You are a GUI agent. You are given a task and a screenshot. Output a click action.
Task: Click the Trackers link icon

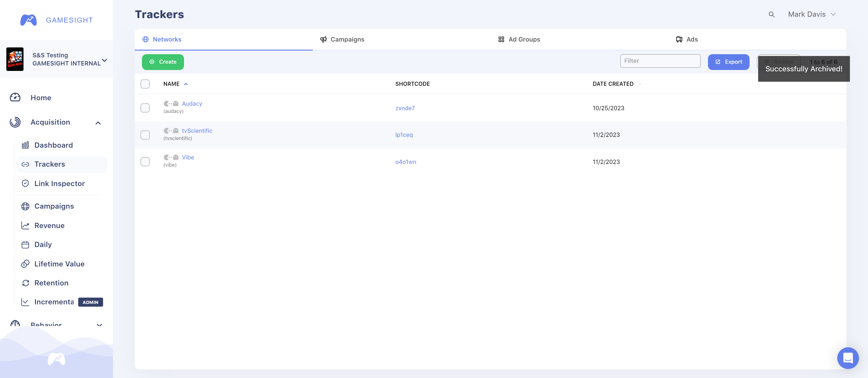25,164
